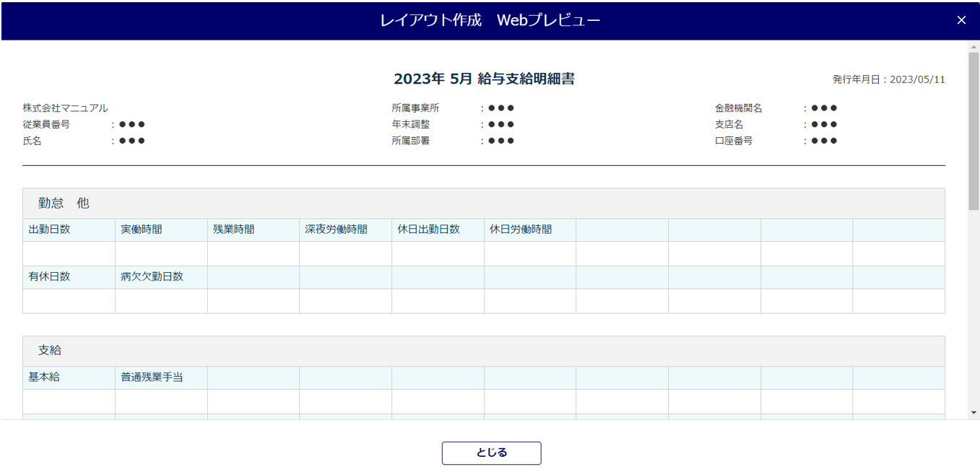980x472 pixels.
Task: Click the 残業時間 column header
Action: [x=253, y=230]
